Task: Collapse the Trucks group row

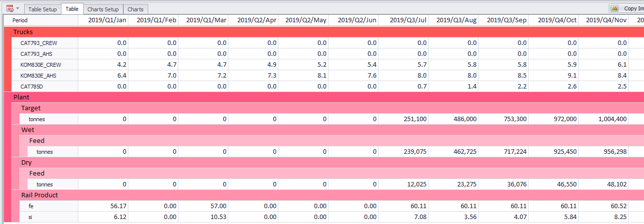Action: point(324,32)
